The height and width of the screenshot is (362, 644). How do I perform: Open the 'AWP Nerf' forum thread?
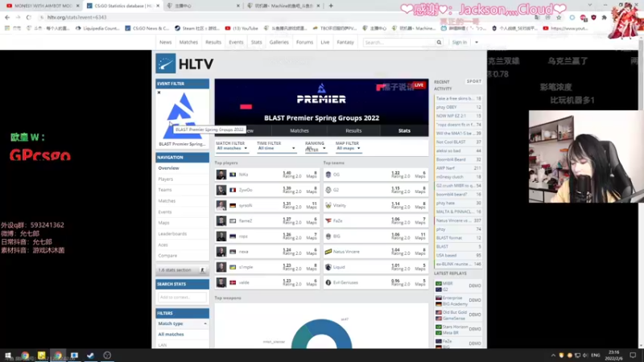click(458, 168)
